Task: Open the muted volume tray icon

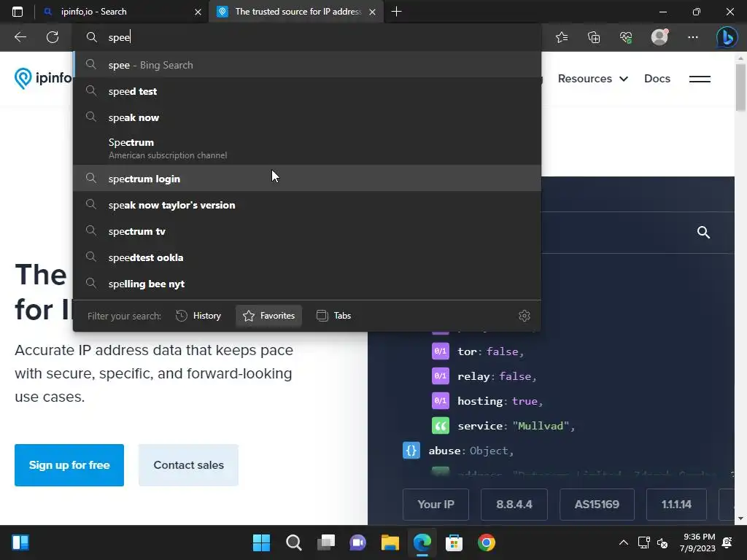Action: coord(662,542)
